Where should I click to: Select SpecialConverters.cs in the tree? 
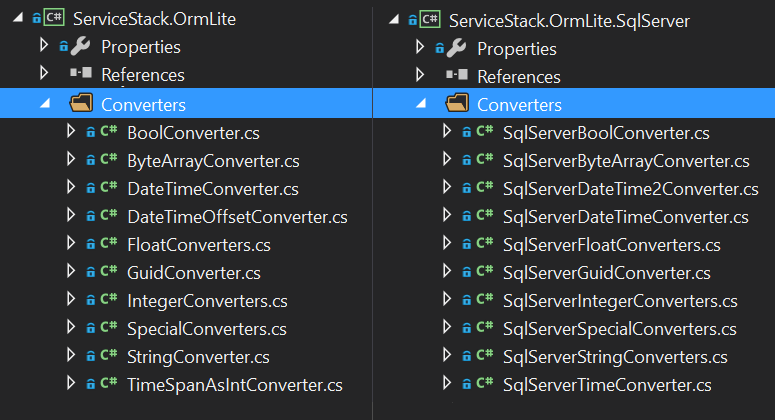coord(207,329)
